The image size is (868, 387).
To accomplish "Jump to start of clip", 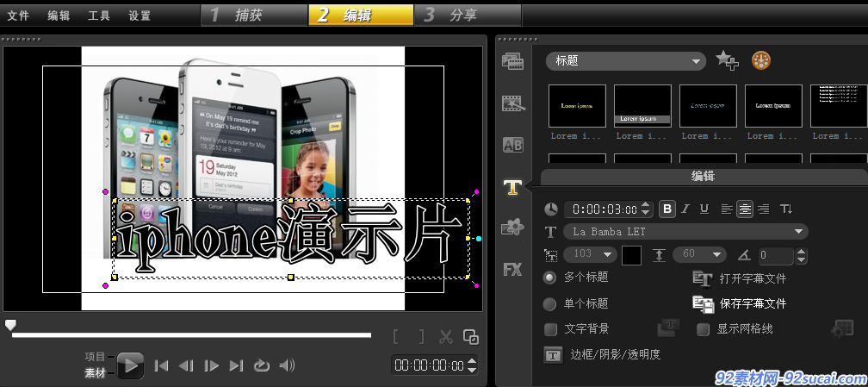I will (x=161, y=365).
